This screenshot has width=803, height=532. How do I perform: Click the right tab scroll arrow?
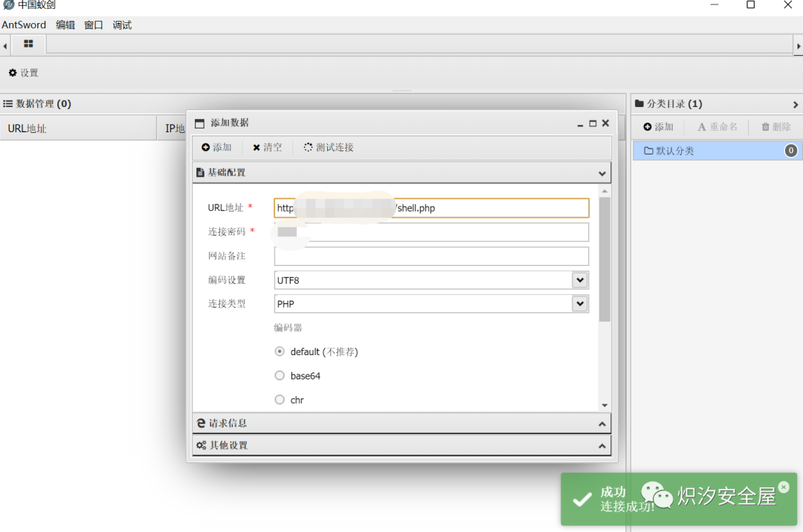click(x=799, y=46)
